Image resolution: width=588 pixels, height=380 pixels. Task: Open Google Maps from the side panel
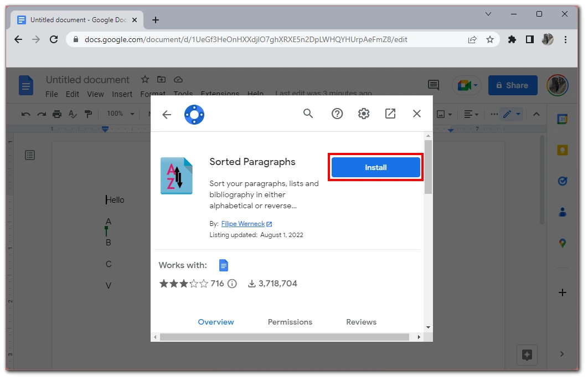563,243
